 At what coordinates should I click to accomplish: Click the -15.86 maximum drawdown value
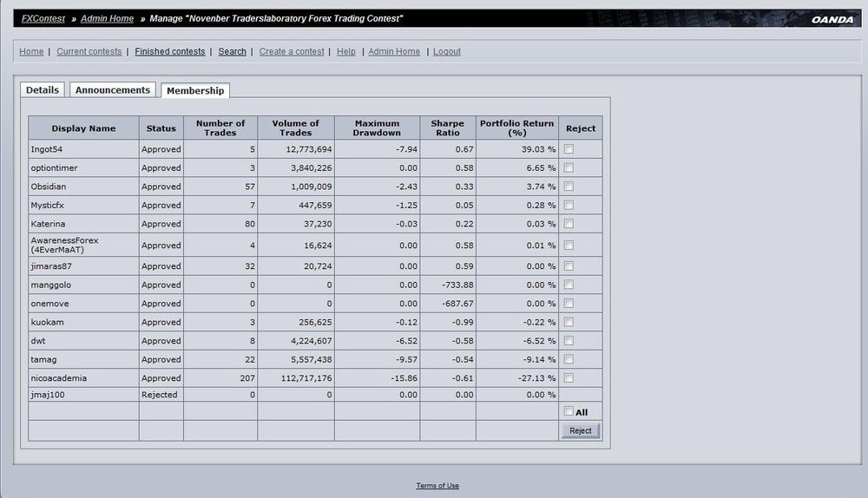(x=406, y=378)
